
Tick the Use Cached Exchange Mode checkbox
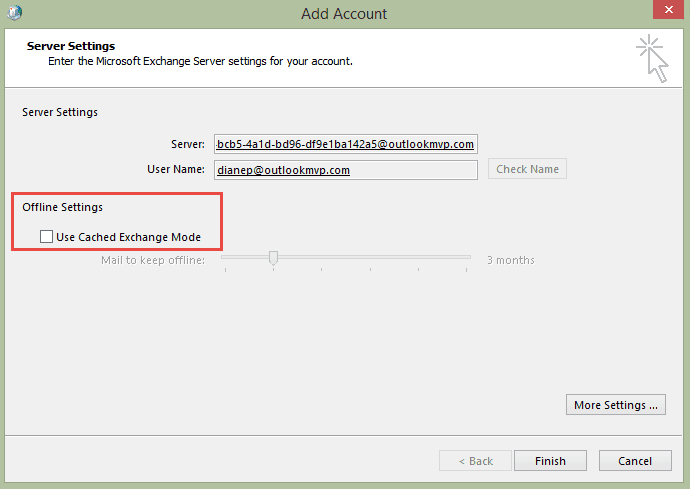46,237
